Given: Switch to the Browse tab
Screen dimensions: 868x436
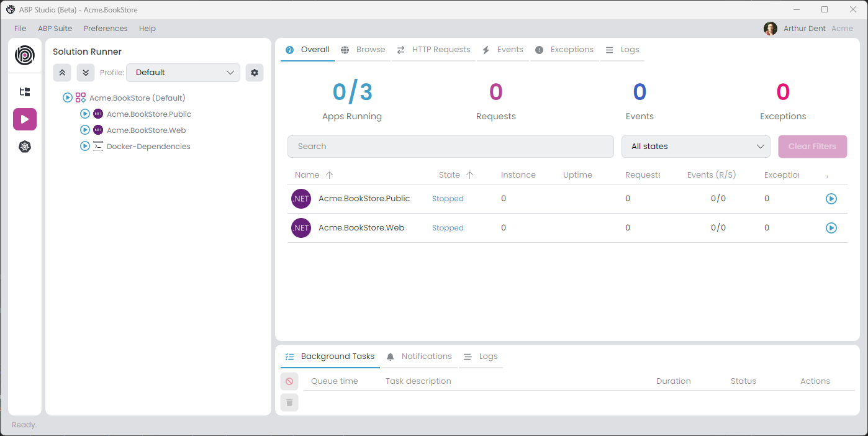Looking at the screenshot, I should [363, 50].
